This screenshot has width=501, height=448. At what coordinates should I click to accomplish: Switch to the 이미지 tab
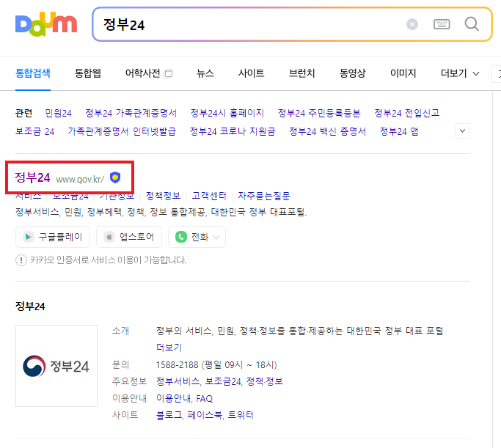click(x=403, y=73)
